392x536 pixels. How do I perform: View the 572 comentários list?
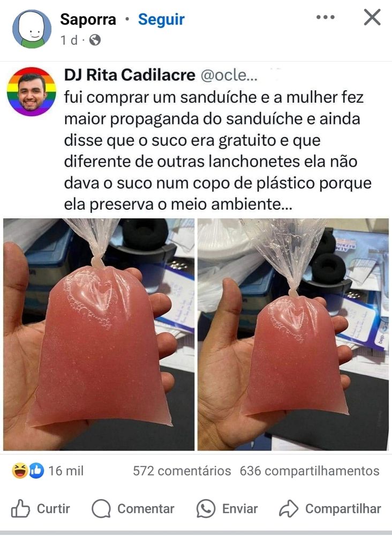(182, 471)
